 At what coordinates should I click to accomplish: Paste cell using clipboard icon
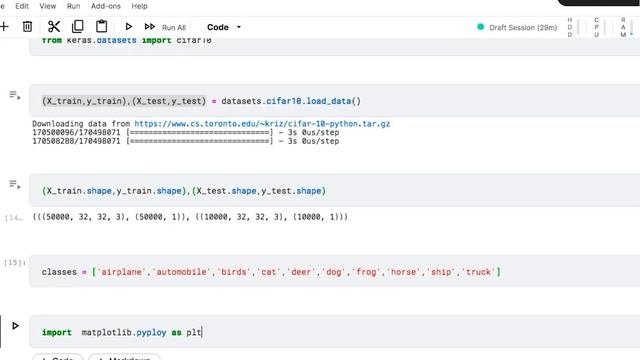pos(101,27)
